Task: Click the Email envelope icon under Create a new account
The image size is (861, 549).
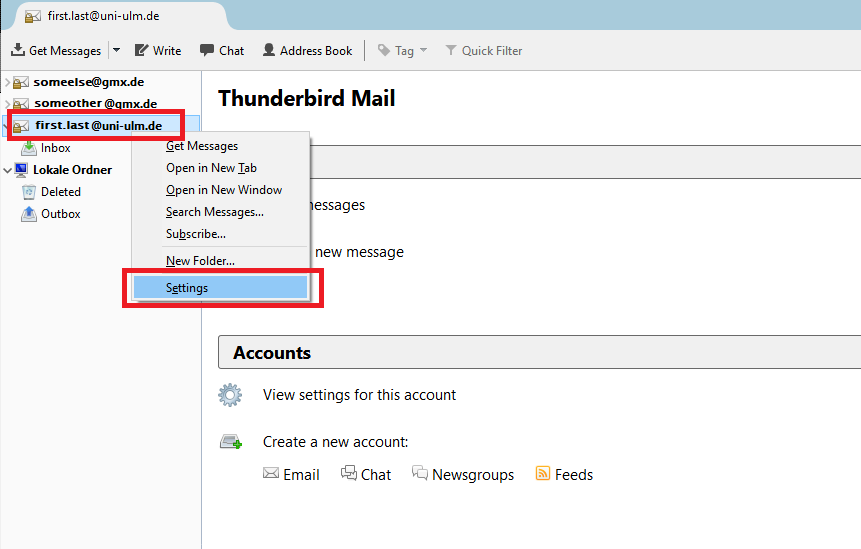Action: 271,473
